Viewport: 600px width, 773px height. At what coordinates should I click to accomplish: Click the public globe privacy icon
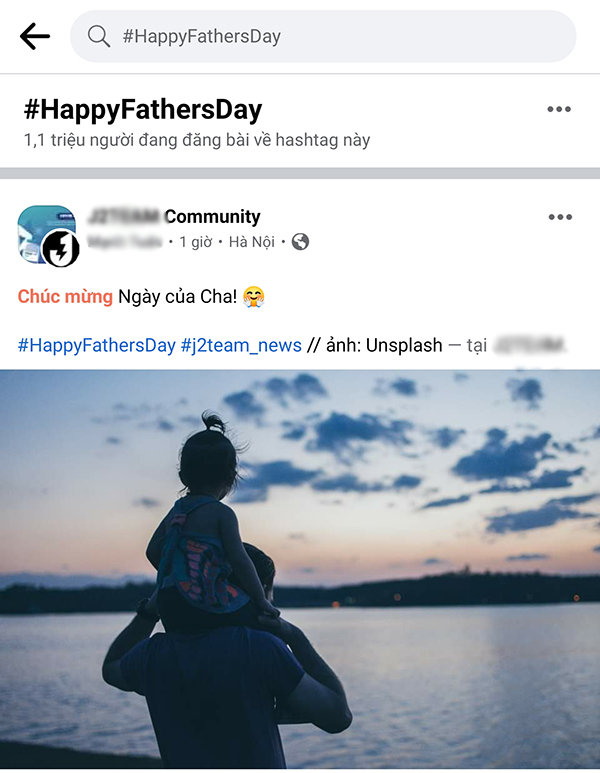coord(300,242)
